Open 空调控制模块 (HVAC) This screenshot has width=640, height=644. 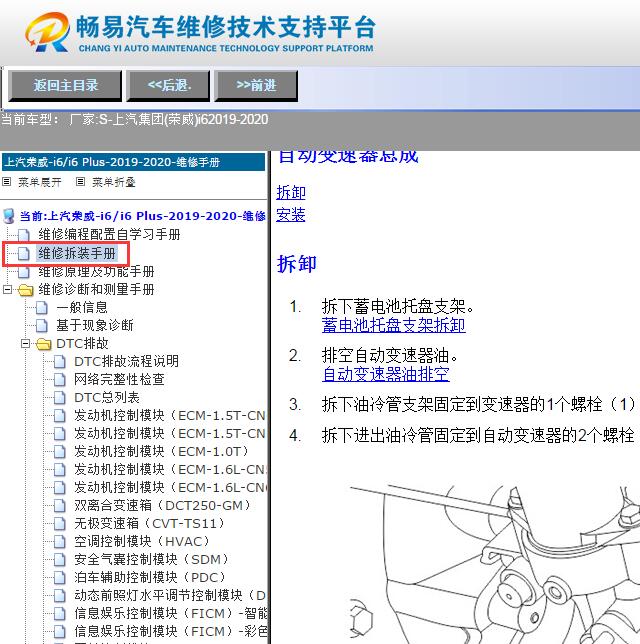(x=142, y=541)
